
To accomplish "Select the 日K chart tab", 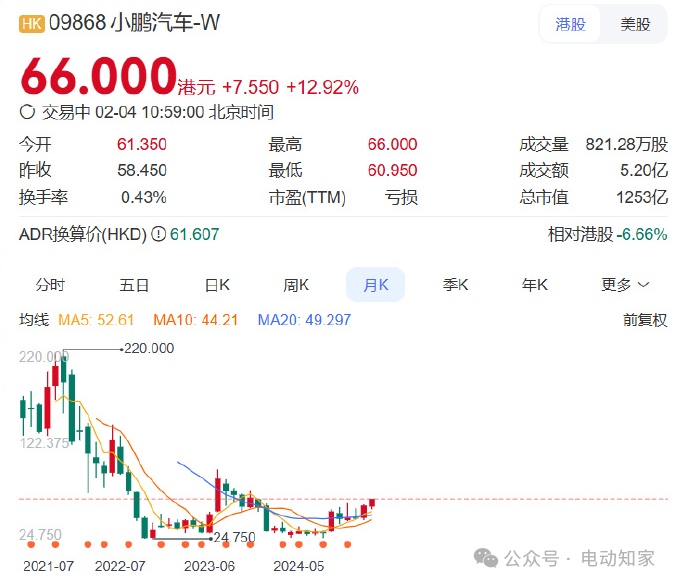I will 217,285.
